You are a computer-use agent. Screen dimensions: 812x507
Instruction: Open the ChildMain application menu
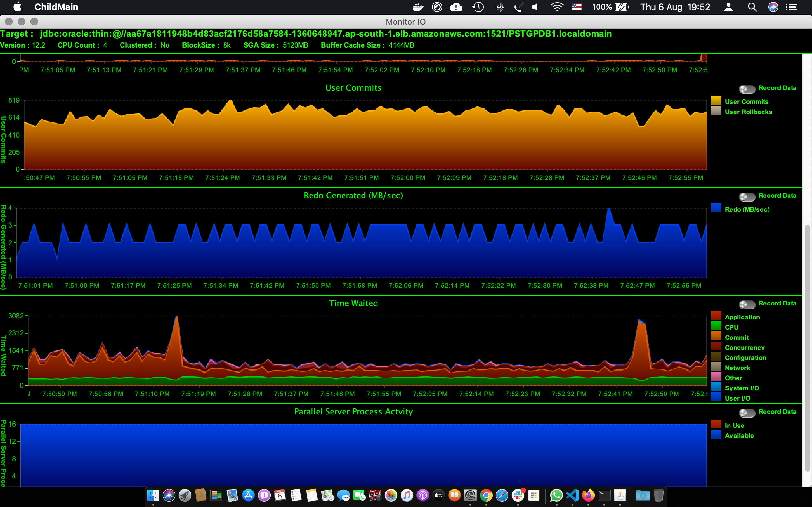click(x=56, y=7)
